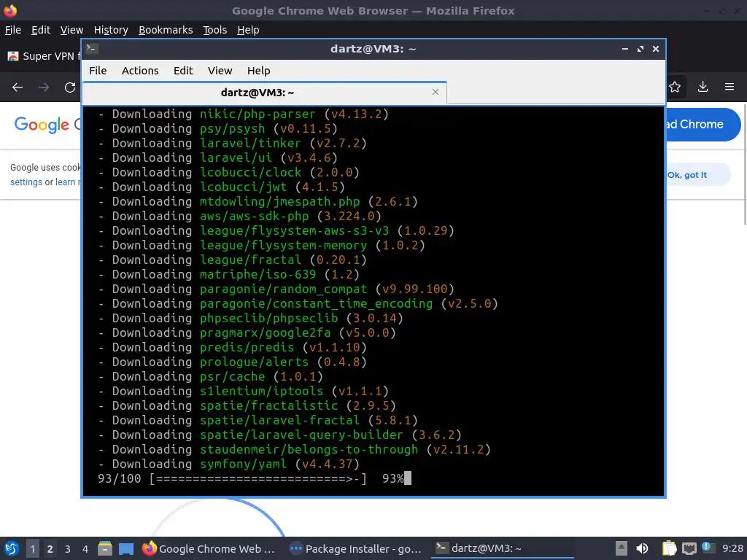The image size is (747, 560).
Task: Click the network status tray icon
Action: (689, 548)
